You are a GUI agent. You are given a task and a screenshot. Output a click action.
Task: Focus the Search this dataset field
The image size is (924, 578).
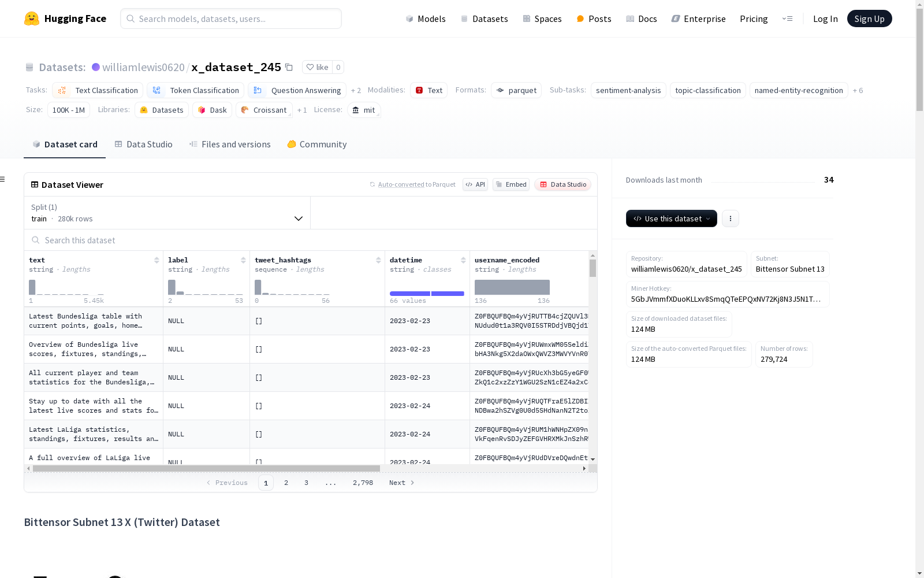(x=311, y=240)
